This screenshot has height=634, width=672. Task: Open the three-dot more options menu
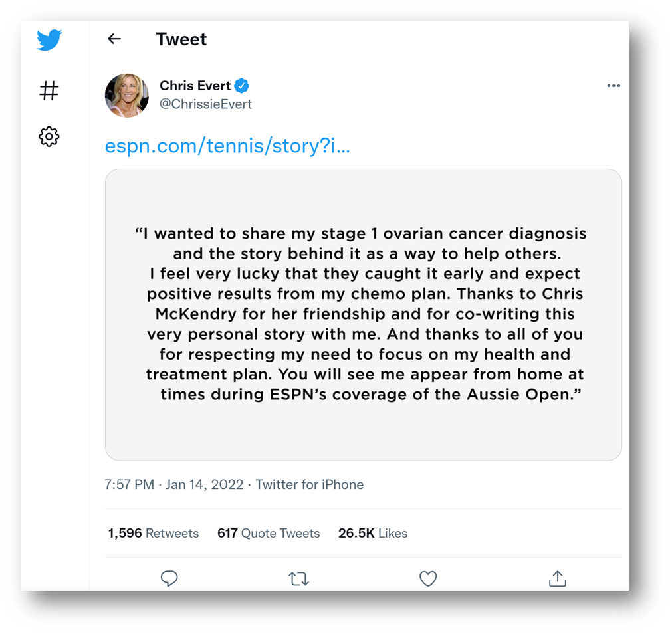(x=614, y=86)
